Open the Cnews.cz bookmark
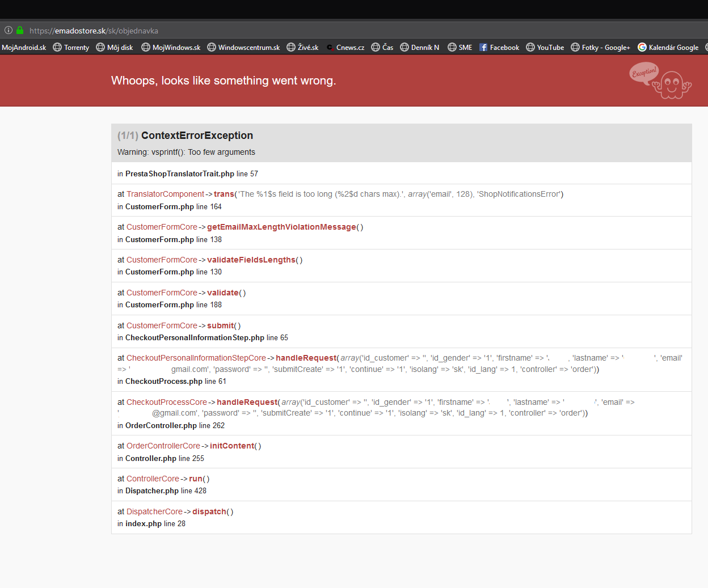This screenshot has width=708, height=588. (x=345, y=48)
